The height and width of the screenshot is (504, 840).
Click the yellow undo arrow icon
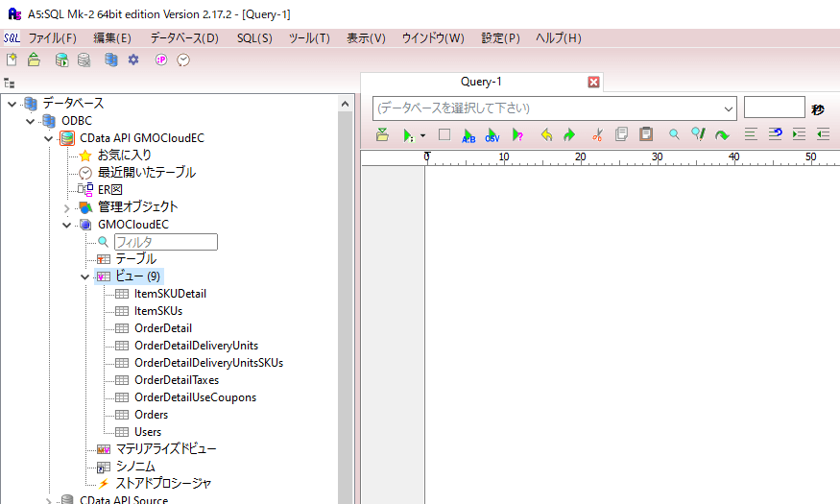(x=546, y=135)
